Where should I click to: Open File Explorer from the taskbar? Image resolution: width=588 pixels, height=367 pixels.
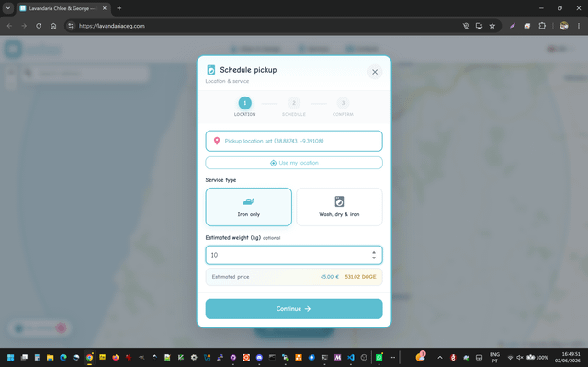(x=50, y=357)
